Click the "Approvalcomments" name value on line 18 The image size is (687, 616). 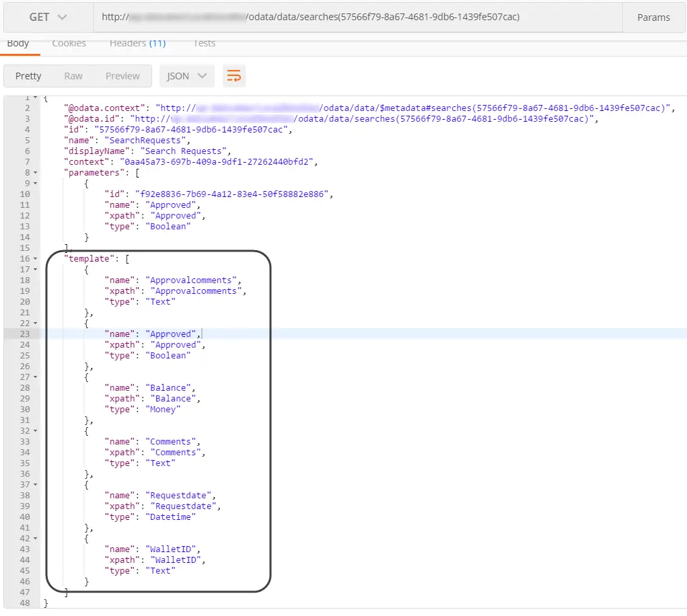[191, 280]
